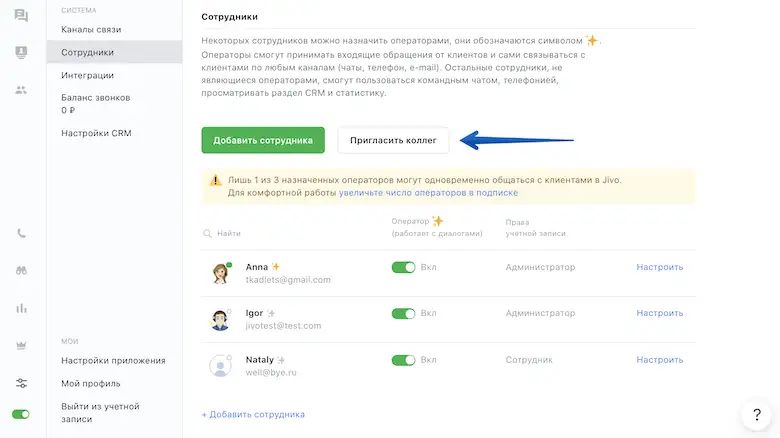Toggle the green online status switch in rail

21,414
